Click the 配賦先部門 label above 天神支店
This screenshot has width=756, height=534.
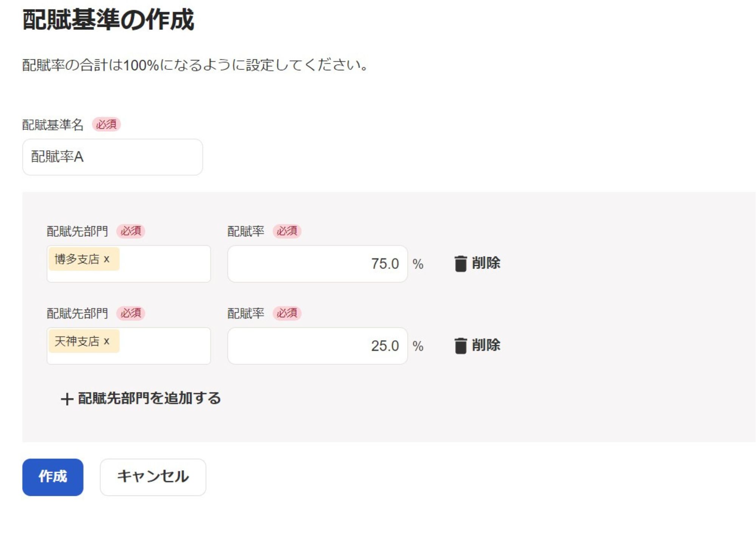coord(77,313)
